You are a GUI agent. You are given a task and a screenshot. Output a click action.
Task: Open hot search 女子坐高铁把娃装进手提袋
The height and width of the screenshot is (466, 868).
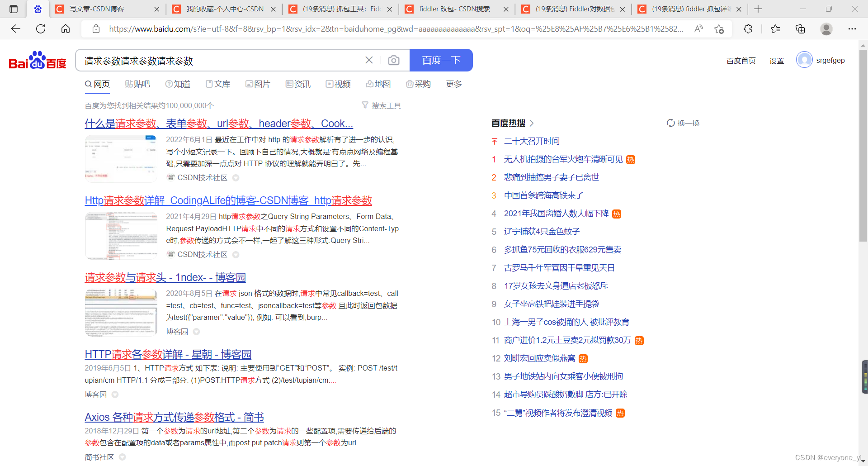click(x=552, y=304)
